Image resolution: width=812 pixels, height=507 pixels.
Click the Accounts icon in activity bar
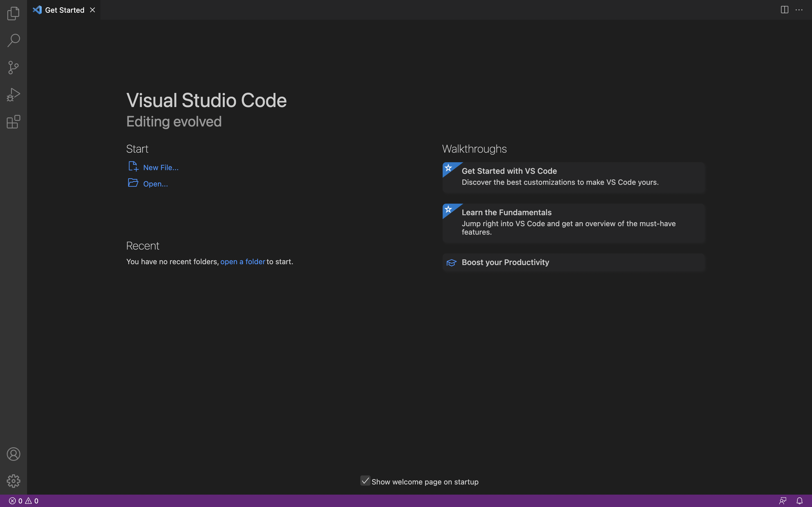pos(14,454)
